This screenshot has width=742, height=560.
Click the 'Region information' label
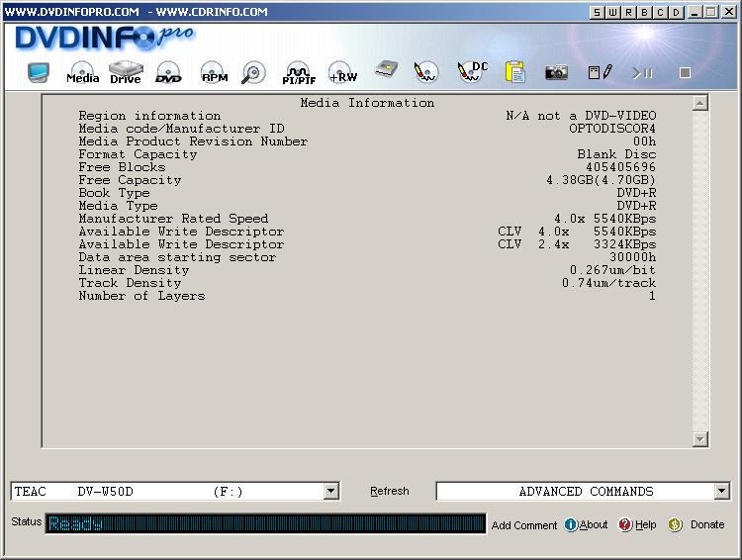coord(149,116)
